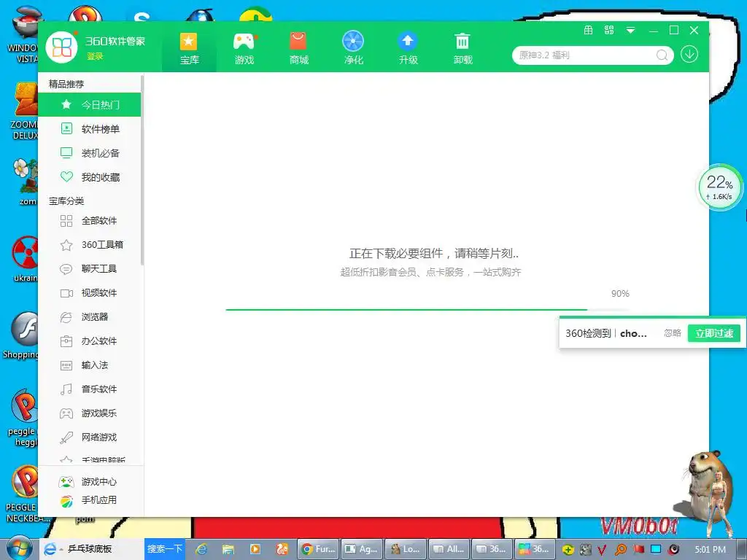This screenshot has width=747, height=560.
Task: Click 忽略 in the 360 detection popup
Action: point(672,333)
